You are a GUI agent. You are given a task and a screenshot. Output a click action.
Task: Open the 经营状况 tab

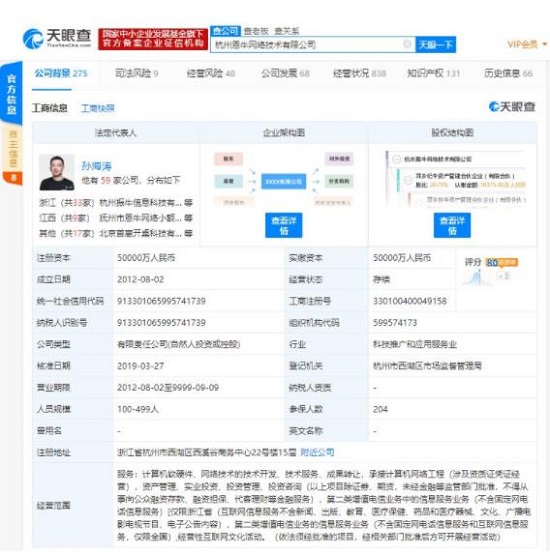point(360,73)
